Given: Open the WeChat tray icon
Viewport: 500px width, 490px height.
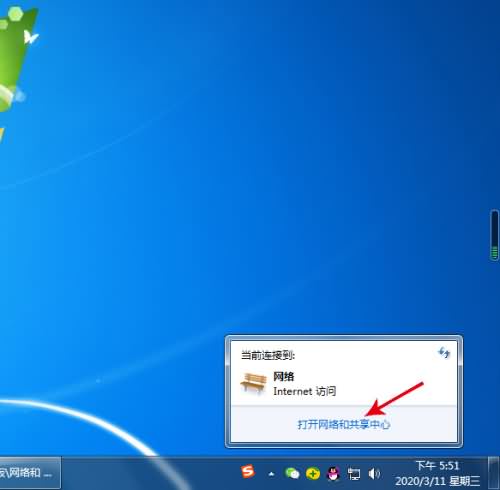Looking at the screenshot, I should click(292, 473).
